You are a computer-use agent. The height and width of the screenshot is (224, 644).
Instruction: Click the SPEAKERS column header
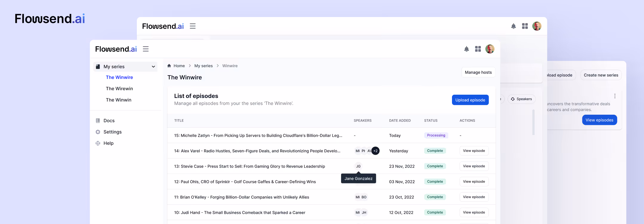coord(363,121)
